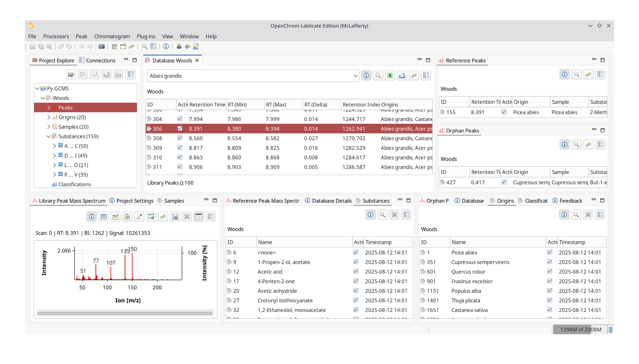
Task: Sort by Retention Index column header
Action: (360, 105)
